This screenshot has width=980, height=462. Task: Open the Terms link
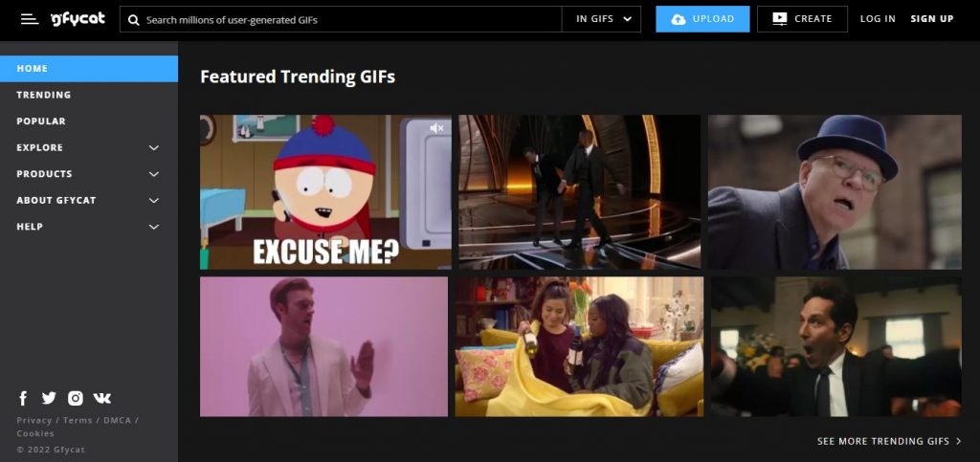click(78, 420)
